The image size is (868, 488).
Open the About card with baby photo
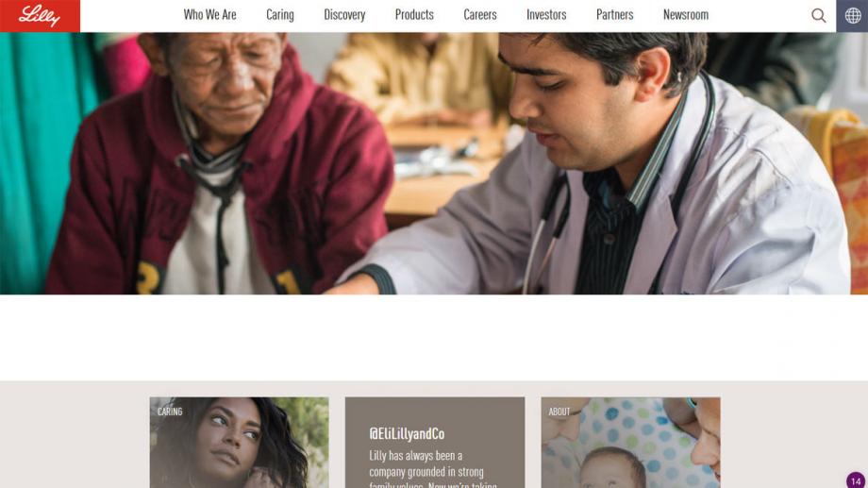(x=630, y=443)
